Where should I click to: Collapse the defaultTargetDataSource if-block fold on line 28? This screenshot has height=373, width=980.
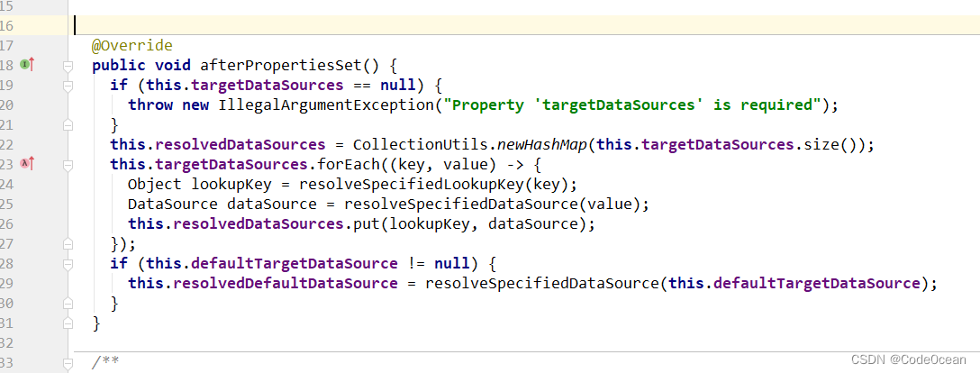[x=68, y=263]
